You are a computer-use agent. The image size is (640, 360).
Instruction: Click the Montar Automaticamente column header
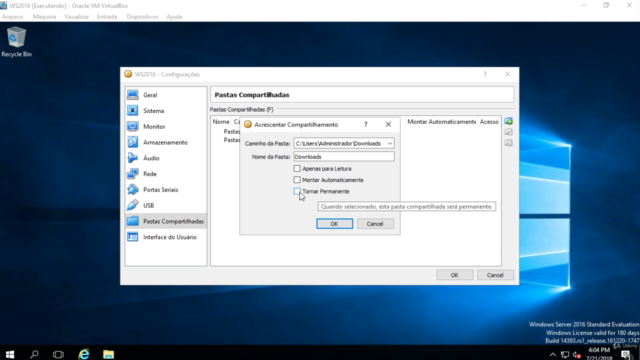441,122
